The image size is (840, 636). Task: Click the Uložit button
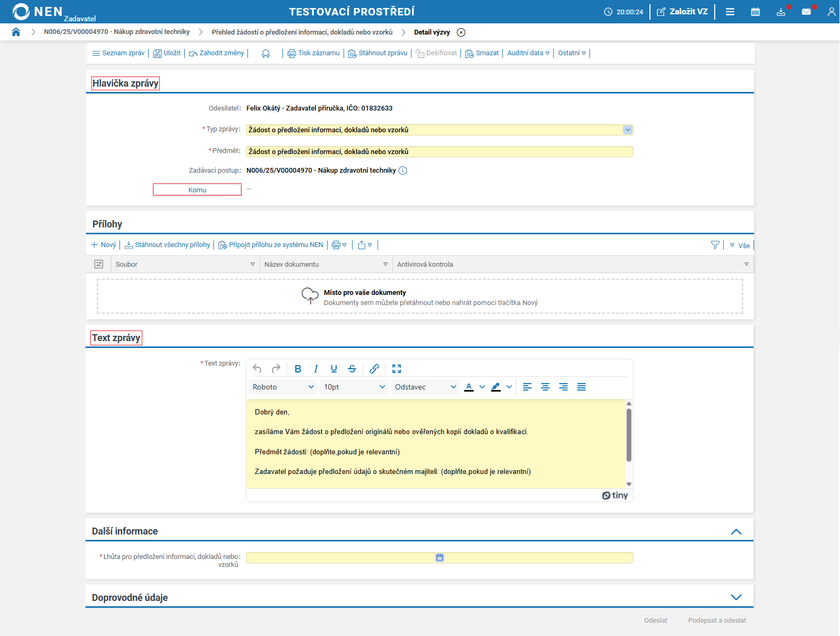[x=167, y=53]
